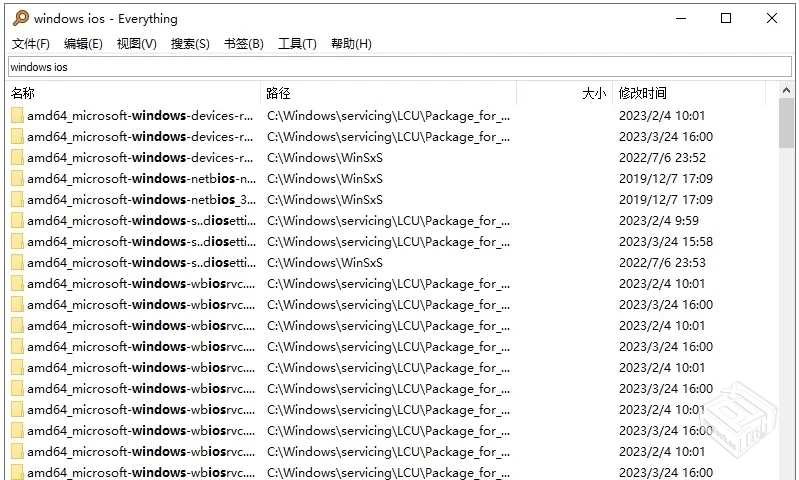The height and width of the screenshot is (480, 799).
Task: Select folder icon of devices-r row dated 2023/2/4 10:01
Action: pyautogui.click(x=17, y=116)
